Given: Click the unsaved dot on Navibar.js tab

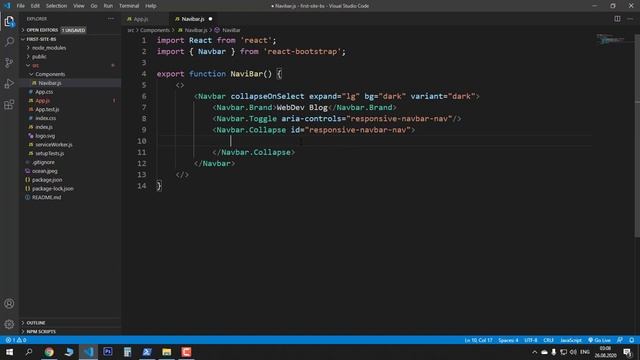Looking at the screenshot, I should tap(211, 19).
